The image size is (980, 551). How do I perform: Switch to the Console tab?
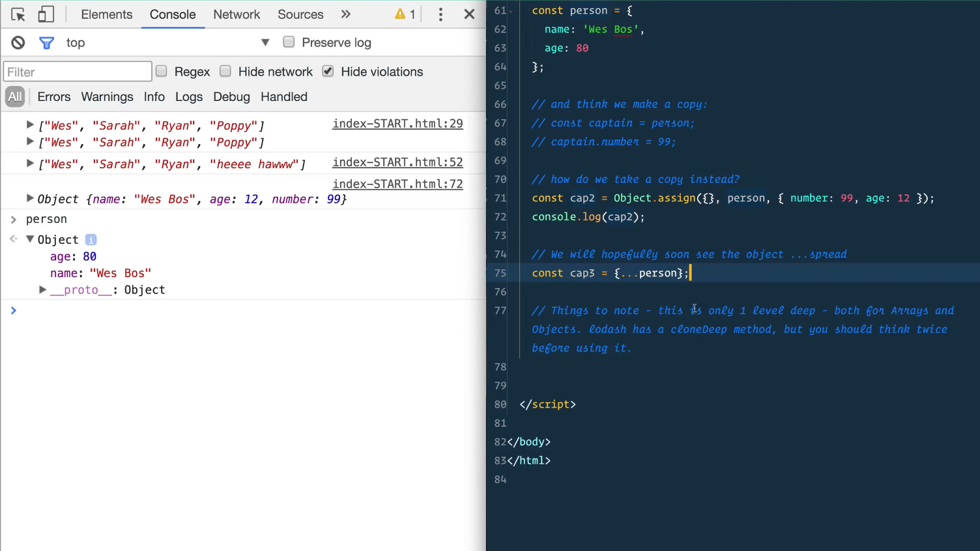pyautogui.click(x=173, y=14)
